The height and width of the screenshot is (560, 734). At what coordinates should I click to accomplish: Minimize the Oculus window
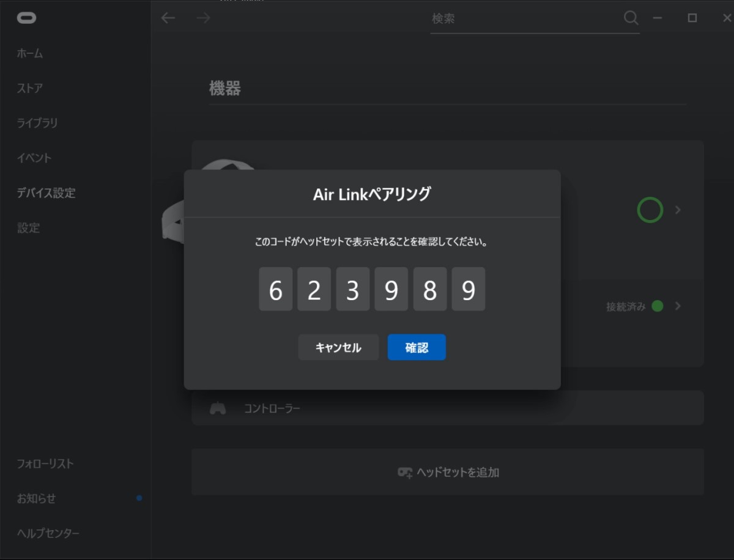(x=658, y=18)
